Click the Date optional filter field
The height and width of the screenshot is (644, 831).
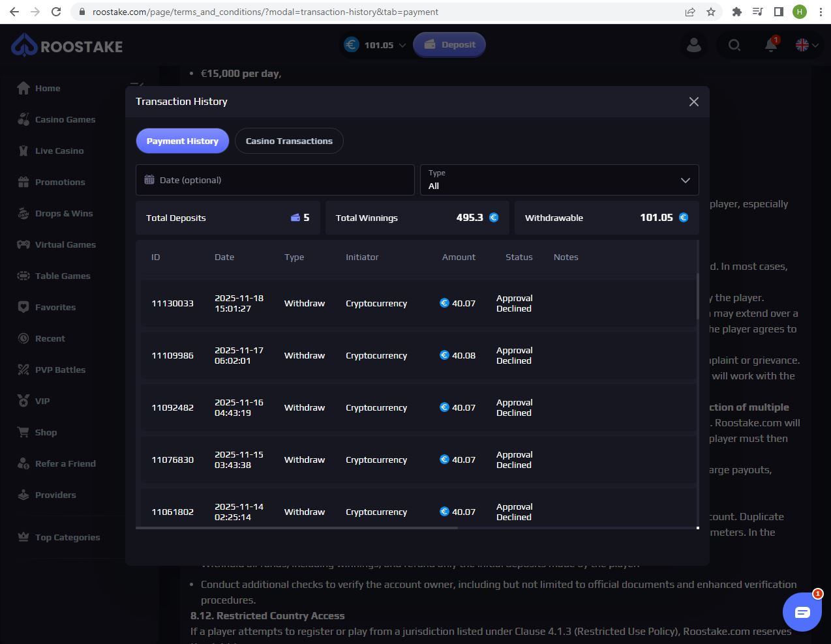pos(275,180)
